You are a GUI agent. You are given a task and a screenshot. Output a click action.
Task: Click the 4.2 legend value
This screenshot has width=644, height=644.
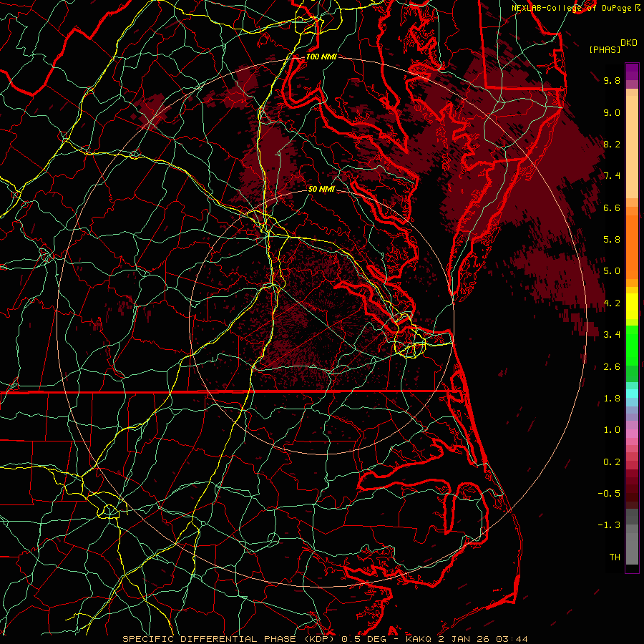tap(612, 303)
